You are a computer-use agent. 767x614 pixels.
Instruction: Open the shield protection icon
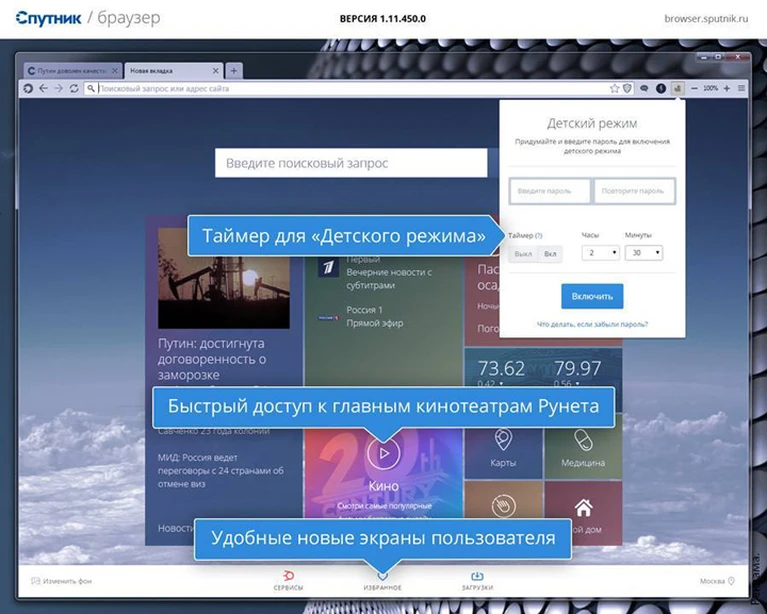pyautogui.click(x=627, y=89)
